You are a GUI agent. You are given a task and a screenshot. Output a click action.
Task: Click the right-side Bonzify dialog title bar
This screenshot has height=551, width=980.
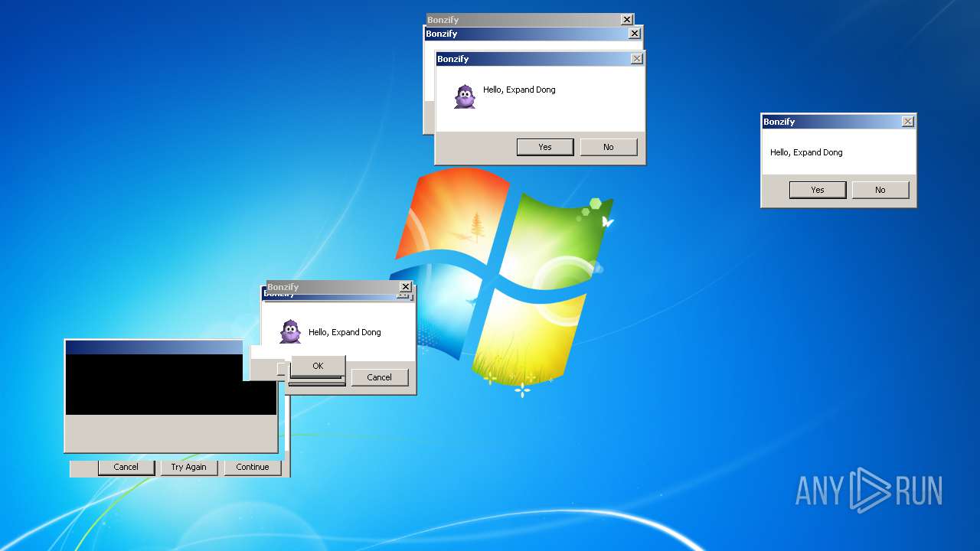click(838, 122)
